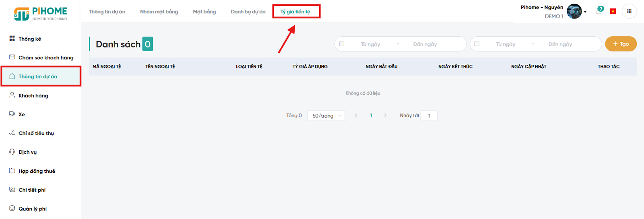This screenshot has width=644, height=219.
Task: Click the second Đến ngày date field
Action: click(x=560, y=44)
